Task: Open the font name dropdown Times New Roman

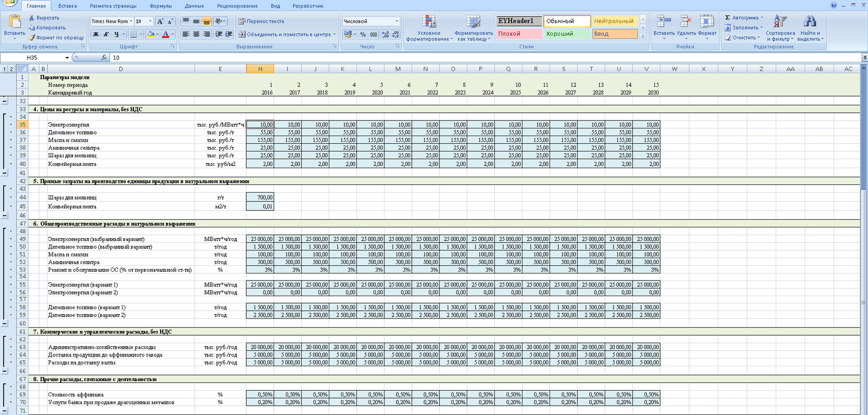Action: click(131, 21)
